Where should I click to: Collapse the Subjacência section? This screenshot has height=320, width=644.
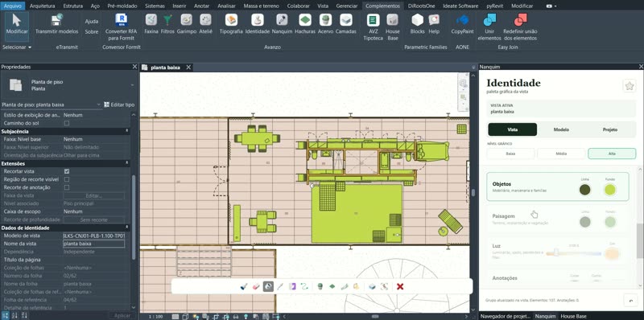[127, 131]
